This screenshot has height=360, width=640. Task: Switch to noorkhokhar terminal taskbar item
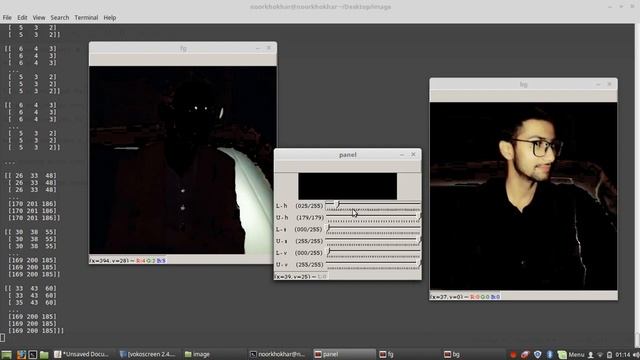279,354
